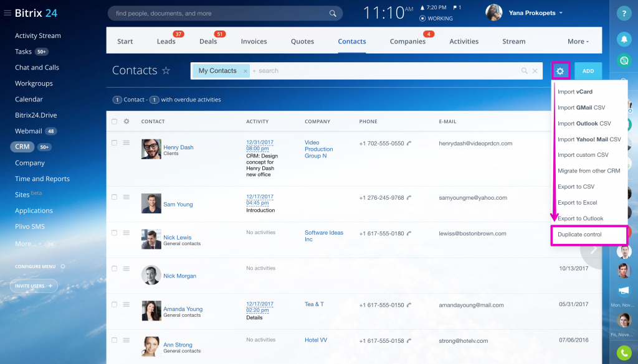
Task: Open the hamburger menu beside Bitrix 24 logo
Action: (7, 13)
